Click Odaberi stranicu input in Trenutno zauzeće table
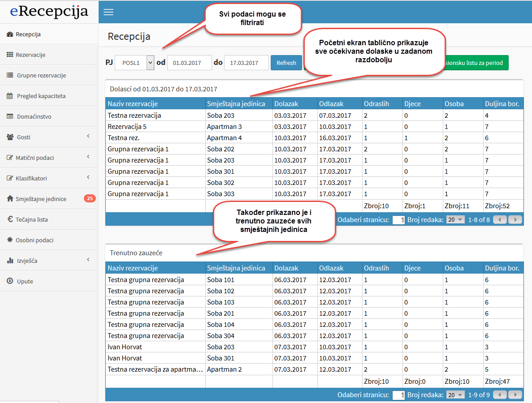The height and width of the screenshot is (403, 532). [x=398, y=395]
